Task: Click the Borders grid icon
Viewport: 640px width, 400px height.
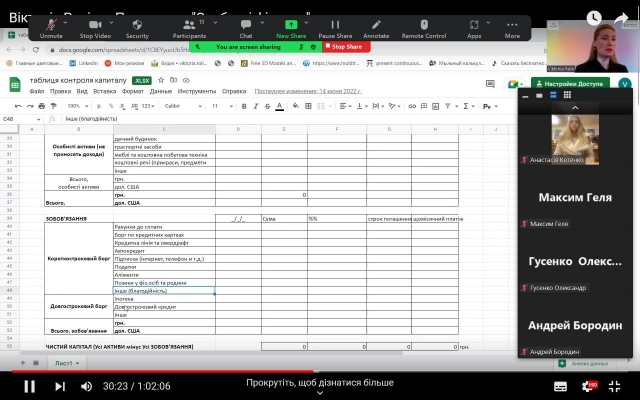Action: 309,106
